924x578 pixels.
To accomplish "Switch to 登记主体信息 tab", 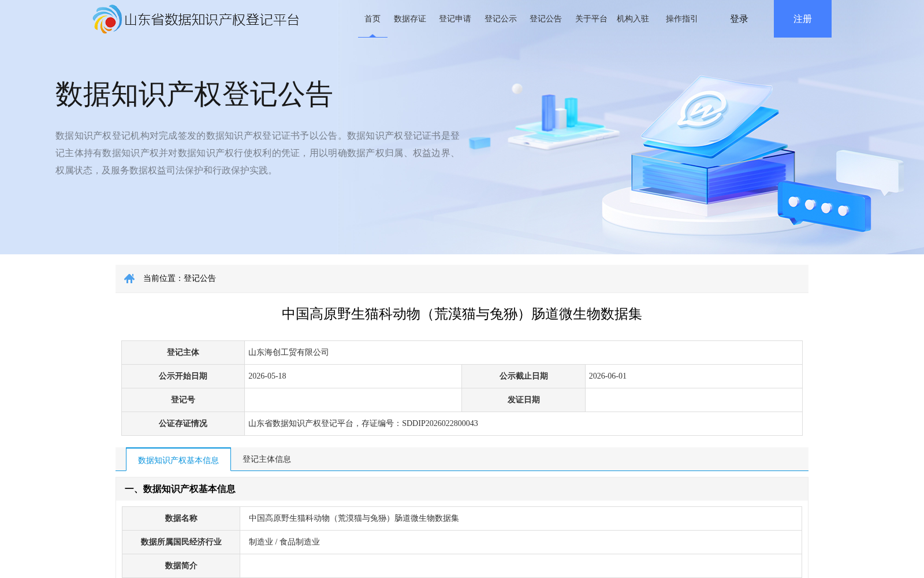I will [x=267, y=459].
